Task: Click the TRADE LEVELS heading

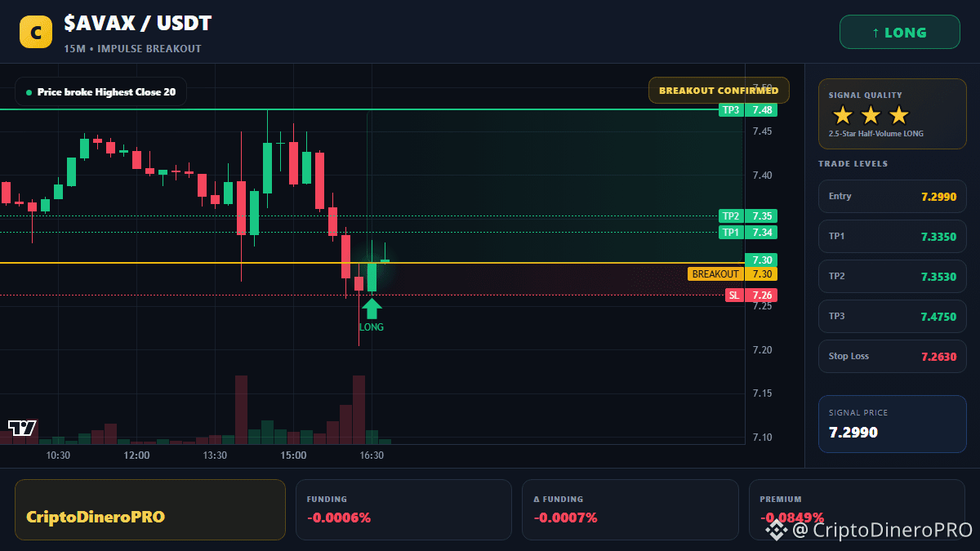Action: 853,164
